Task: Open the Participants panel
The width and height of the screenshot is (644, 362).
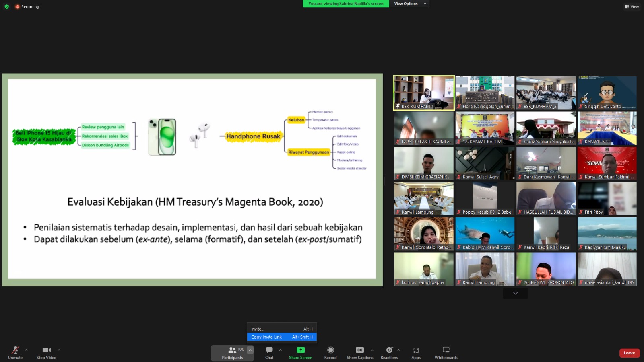Action: (232, 353)
